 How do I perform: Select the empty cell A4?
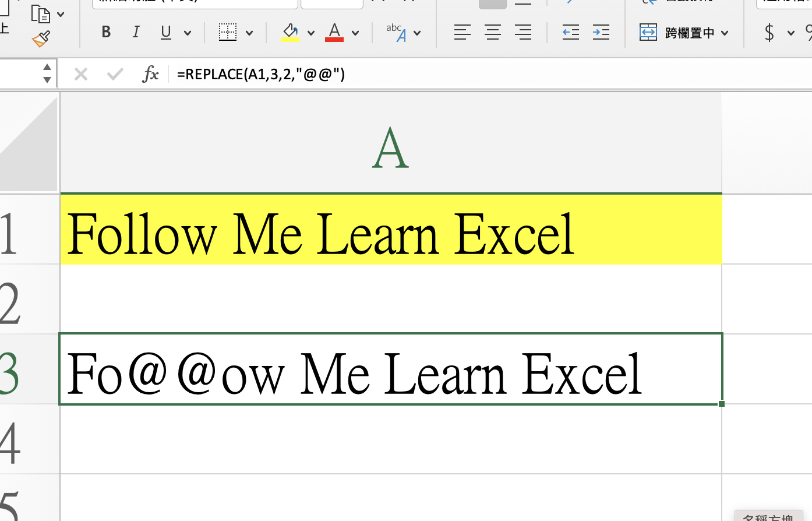pos(391,439)
